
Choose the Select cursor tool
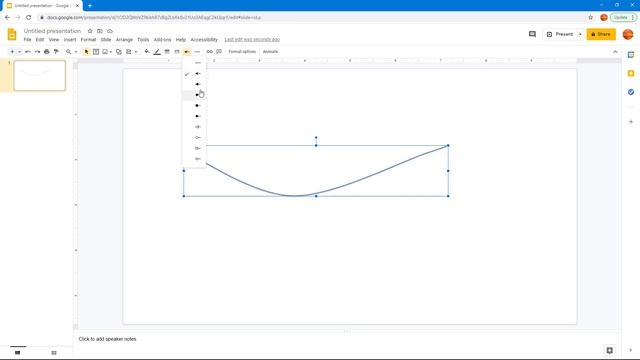pos(86,52)
